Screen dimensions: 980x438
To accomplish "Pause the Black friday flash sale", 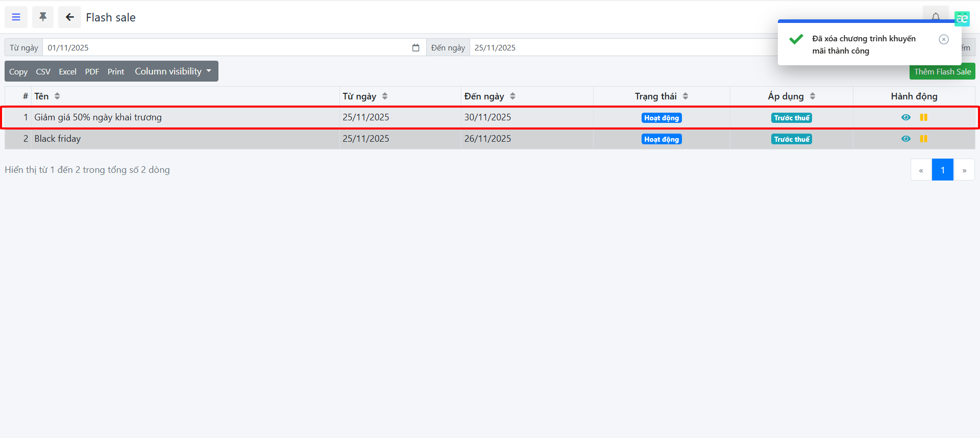I will (923, 139).
